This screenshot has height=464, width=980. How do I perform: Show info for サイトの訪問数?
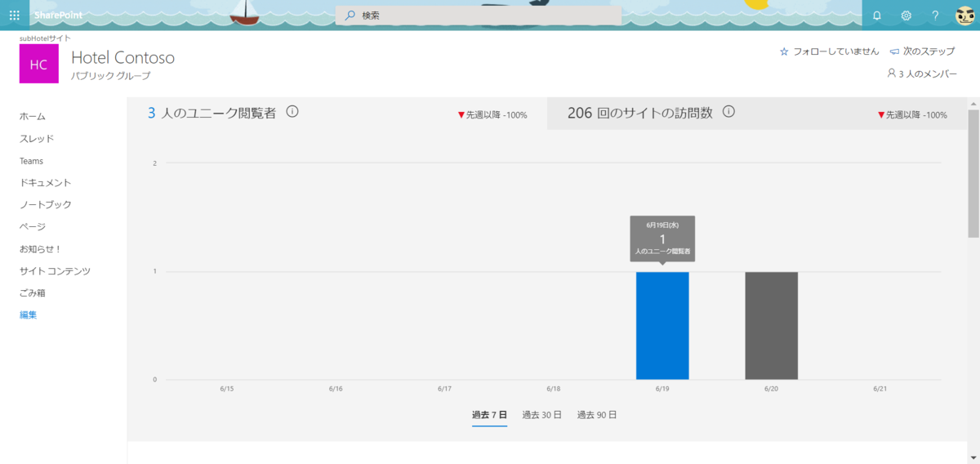tap(729, 112)
